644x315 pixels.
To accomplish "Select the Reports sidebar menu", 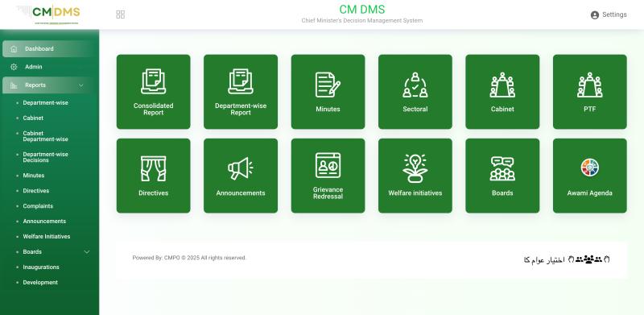I will (x=49, y=85).
